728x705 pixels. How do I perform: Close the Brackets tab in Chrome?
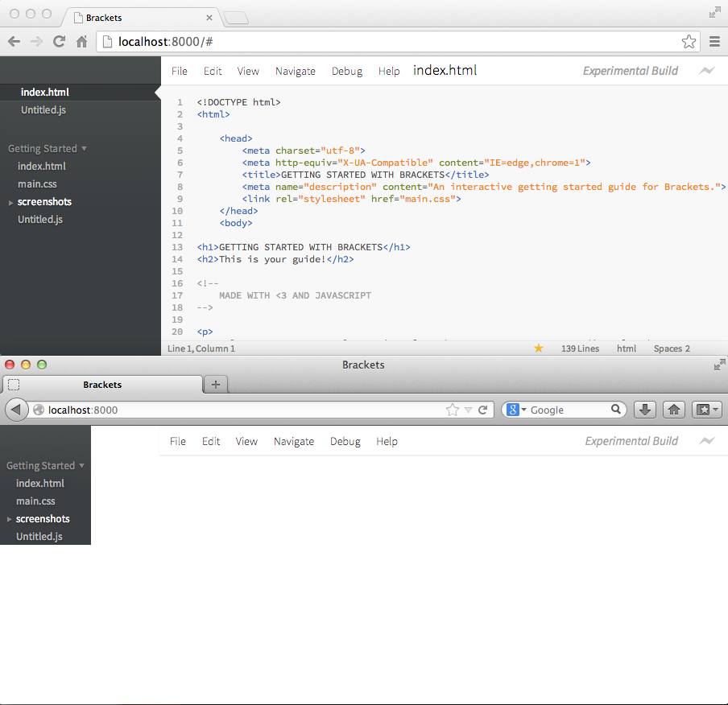tap(209, 18)
